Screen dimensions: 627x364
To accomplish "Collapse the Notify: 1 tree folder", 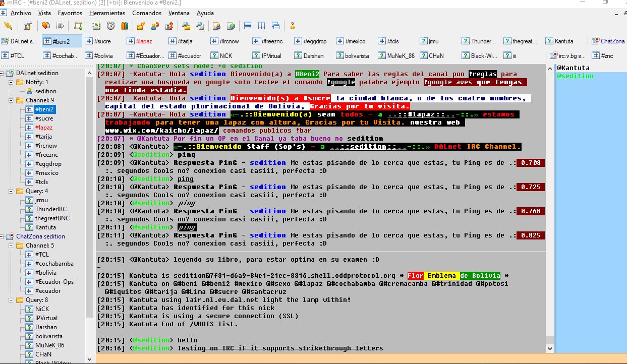I will (12, 82).
